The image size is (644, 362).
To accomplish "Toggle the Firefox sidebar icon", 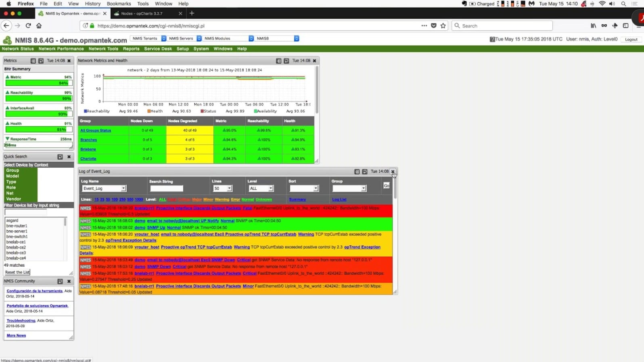I will pyautogui.click(x=625, y=25).
